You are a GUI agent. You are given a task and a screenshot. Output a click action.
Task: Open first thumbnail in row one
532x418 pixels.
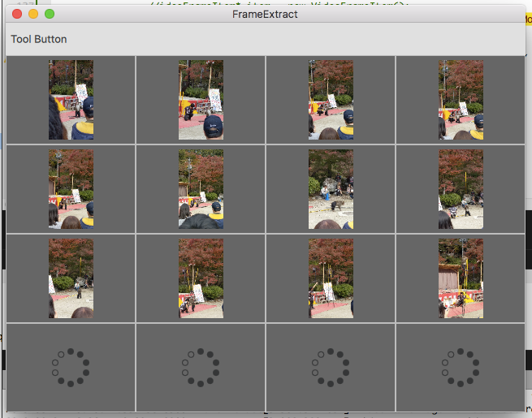point(71,100)
